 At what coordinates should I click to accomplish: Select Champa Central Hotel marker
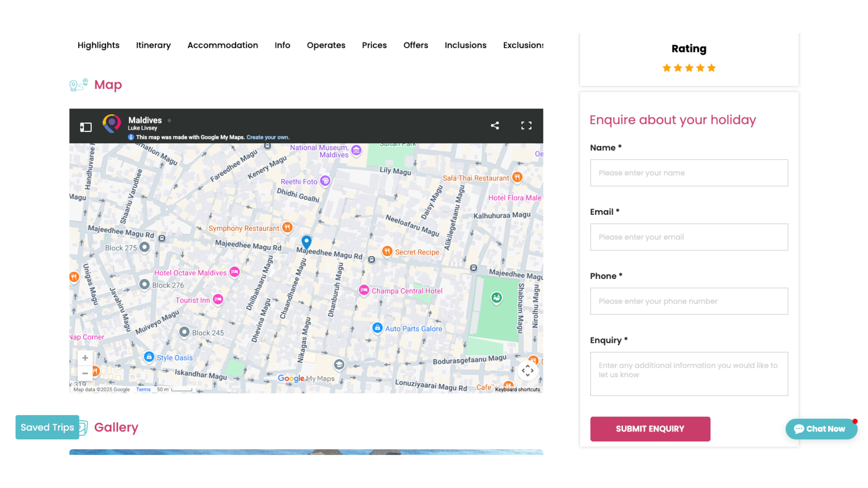coord(364,290)
